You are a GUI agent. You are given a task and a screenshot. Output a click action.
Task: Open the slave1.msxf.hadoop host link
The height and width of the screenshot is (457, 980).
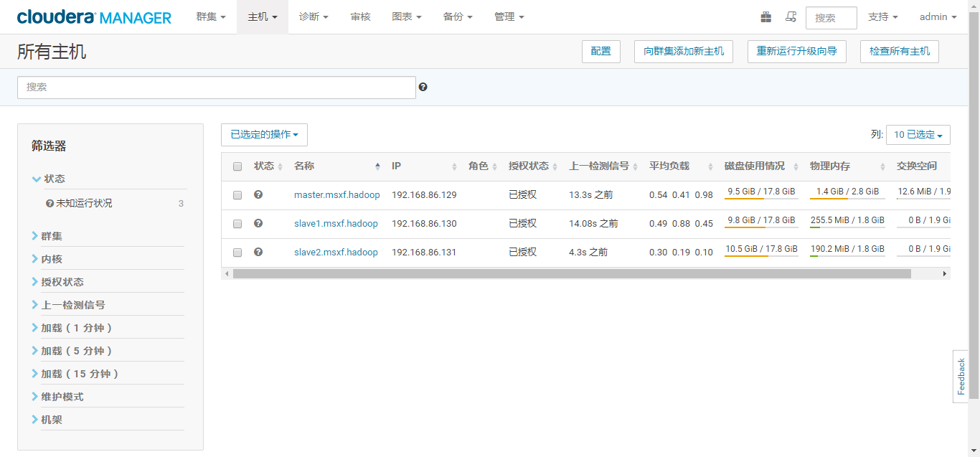[336, 223]
